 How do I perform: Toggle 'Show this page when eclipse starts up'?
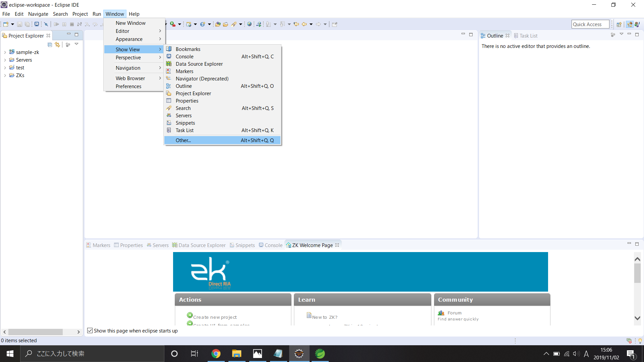[90, 330]
